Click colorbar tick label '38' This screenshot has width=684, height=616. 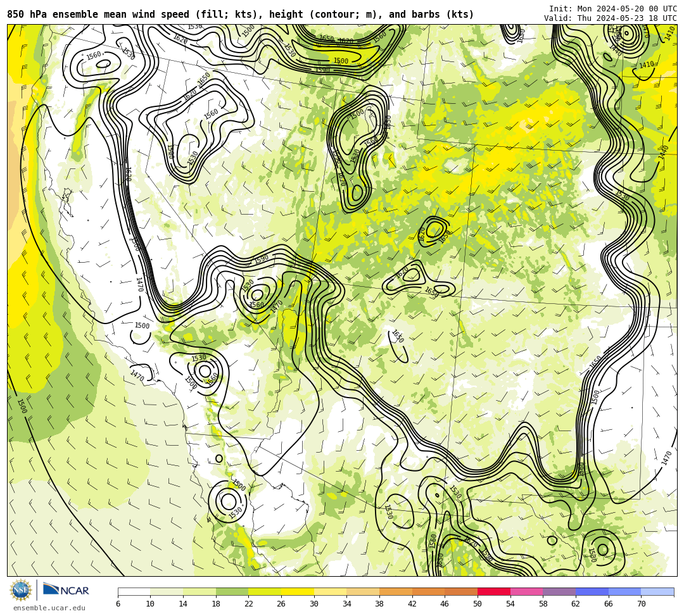379,604
